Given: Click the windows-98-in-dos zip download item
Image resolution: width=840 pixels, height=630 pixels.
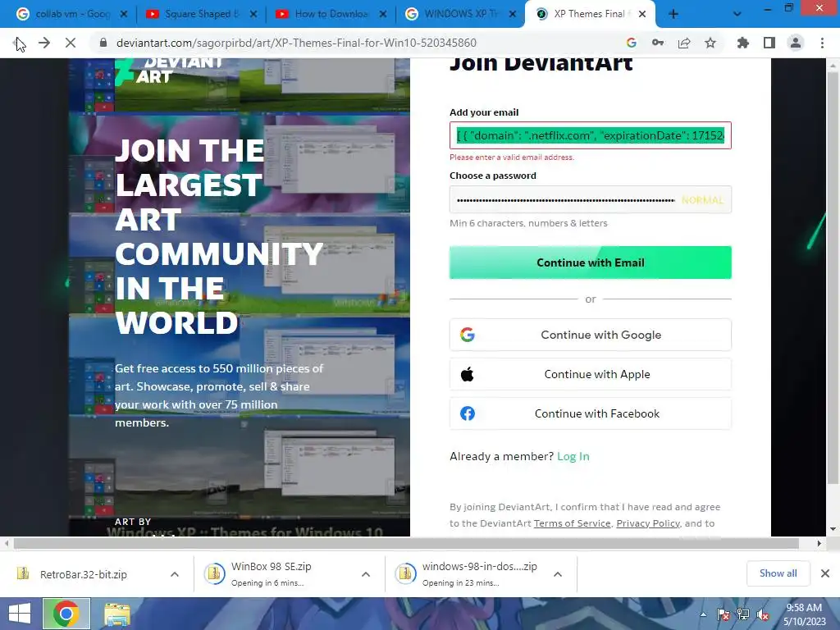Looking at the screenshot, I should [x=466, y=574].
